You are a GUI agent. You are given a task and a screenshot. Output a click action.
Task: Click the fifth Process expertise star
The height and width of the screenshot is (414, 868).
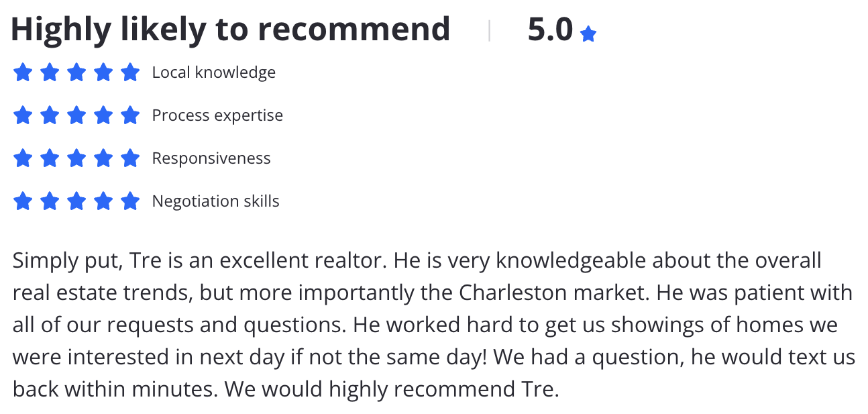click(130, 115)
